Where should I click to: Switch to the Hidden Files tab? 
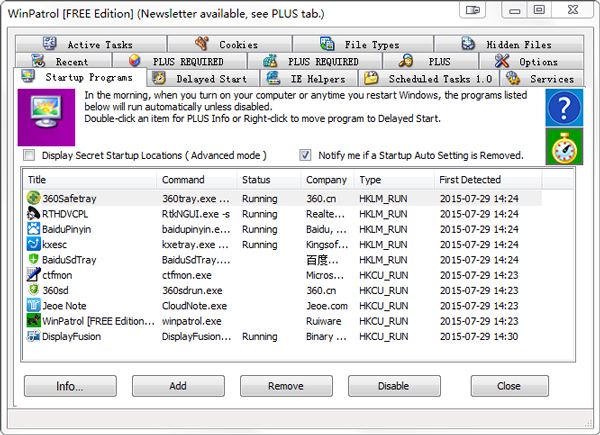509,44
